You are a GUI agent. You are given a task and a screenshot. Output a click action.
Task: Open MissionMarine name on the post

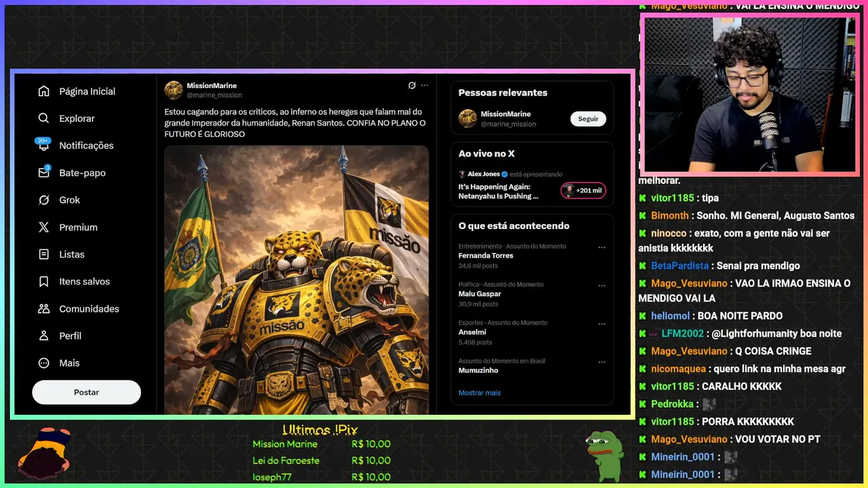212,86
